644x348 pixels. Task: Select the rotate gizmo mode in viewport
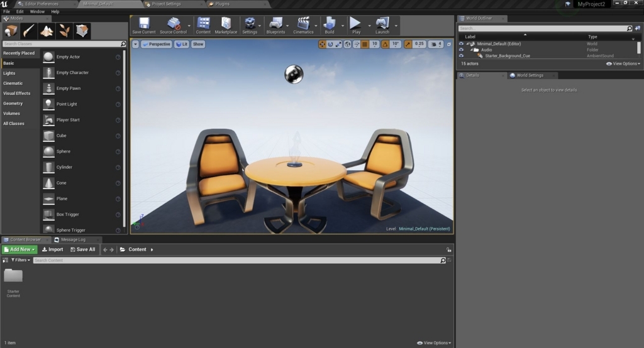point(330,44)
